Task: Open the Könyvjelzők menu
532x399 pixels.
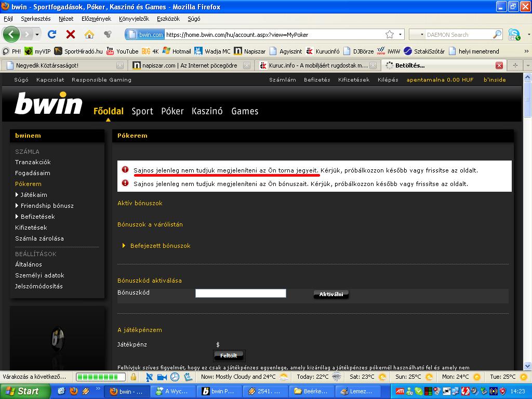Action: (x=134, y=19)
